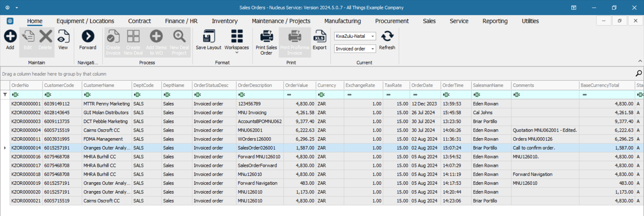Expand the KwaZulu-Natal site dropdown
The image size is (644, 216).
click(x=372, y=36)
